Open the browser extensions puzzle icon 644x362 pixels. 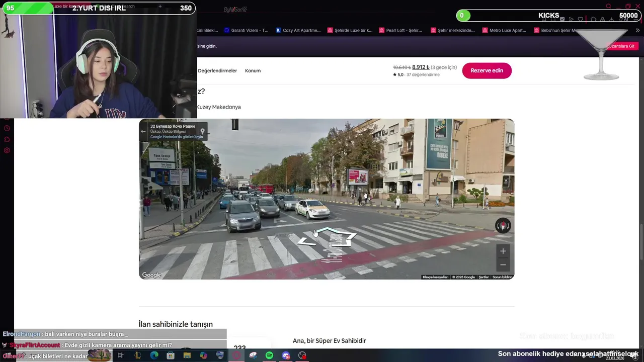pos(594,19)
